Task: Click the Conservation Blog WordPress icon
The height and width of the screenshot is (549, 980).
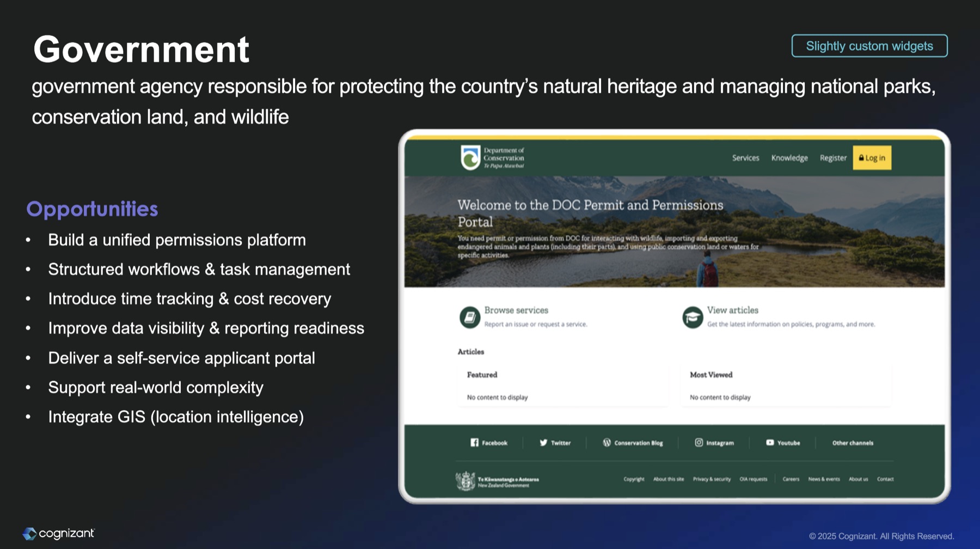Action: [607, 443]
